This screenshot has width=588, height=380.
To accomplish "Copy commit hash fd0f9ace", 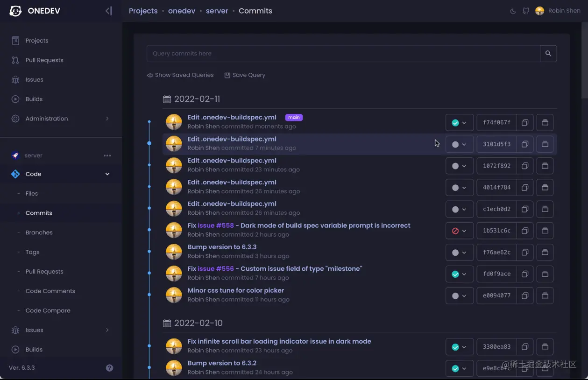I will (x=525, y=274).
